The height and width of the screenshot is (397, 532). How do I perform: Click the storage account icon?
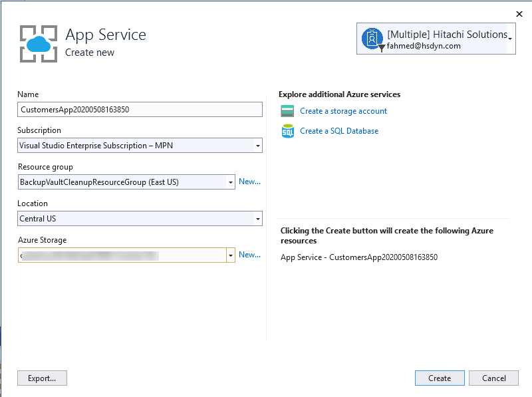(x=287, y=111)
